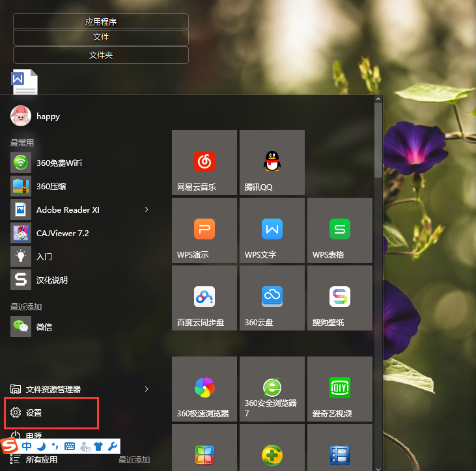The height and width of the screenshot is (471, 476).
Task: Toggle the Sogou punctuation mode icon
Action: (55, 446)
